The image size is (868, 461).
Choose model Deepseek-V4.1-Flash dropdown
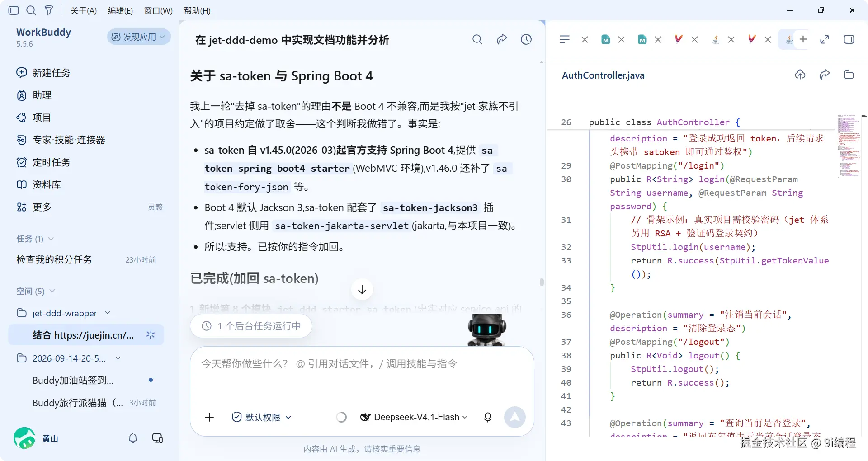pyautogui.click(x=414, y=417)
